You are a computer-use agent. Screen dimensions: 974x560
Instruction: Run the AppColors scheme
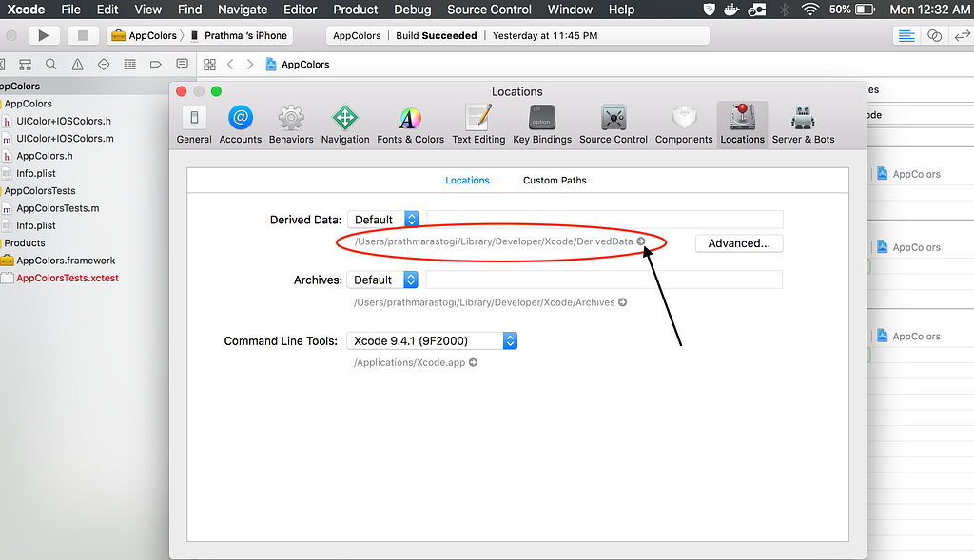44,35
